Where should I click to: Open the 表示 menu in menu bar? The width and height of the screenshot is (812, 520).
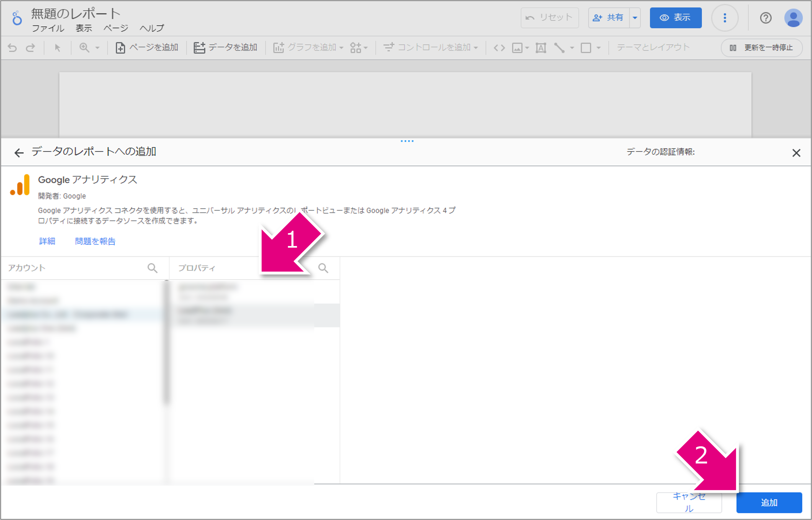pos(84,28)
